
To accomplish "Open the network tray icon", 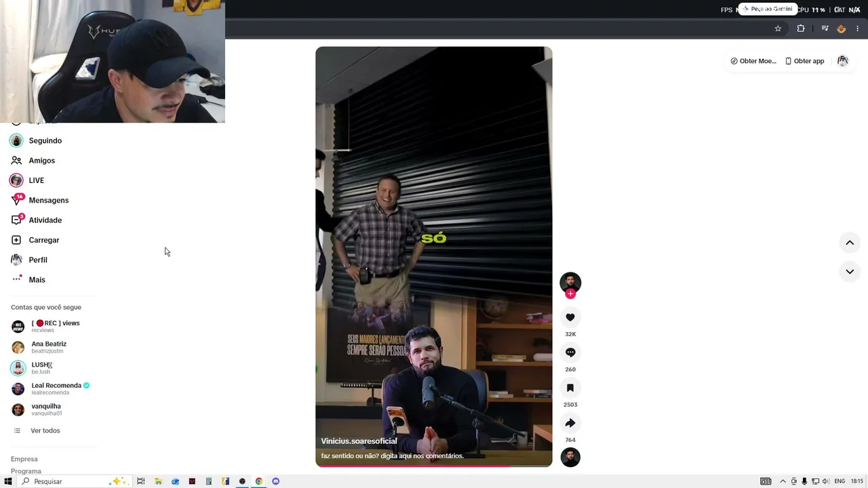I will click(x=815, y=481).
